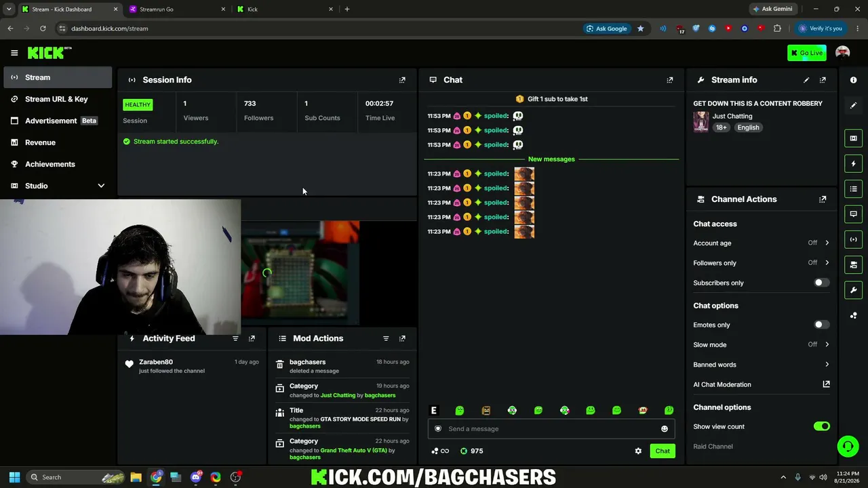Bookmark this page with the star icon
868x488 pixels.
640,28
